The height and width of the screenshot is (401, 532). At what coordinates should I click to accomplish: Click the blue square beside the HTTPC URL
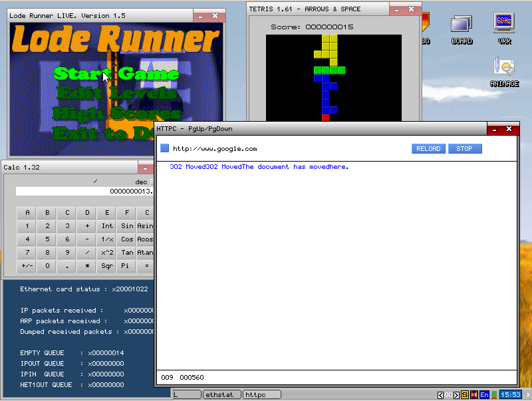[164, 148]
